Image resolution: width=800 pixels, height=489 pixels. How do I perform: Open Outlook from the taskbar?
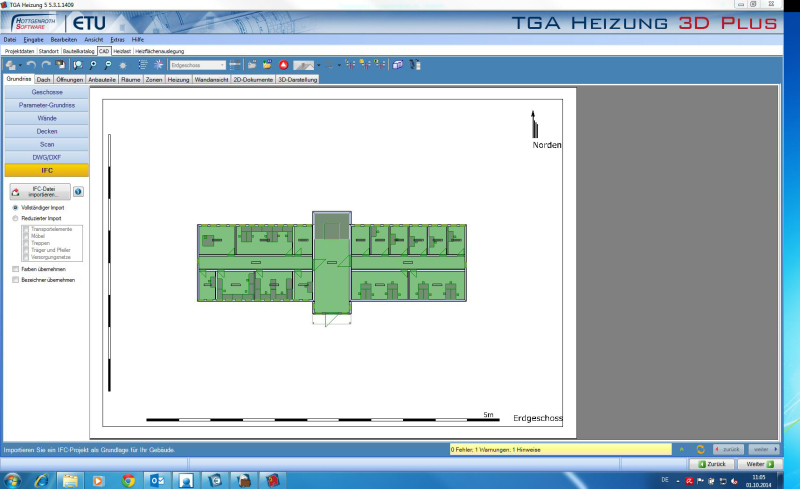pos(157,480)
